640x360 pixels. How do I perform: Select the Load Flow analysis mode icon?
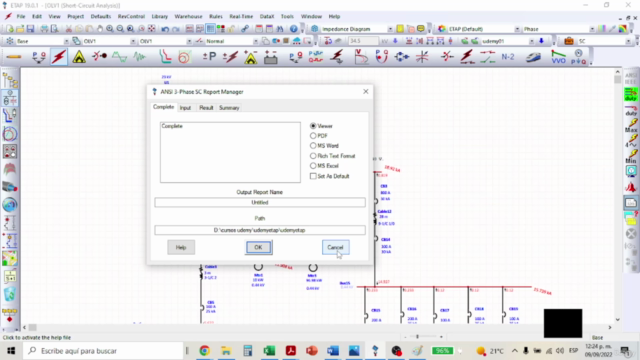pyautogui.click(x=39, y=57)
